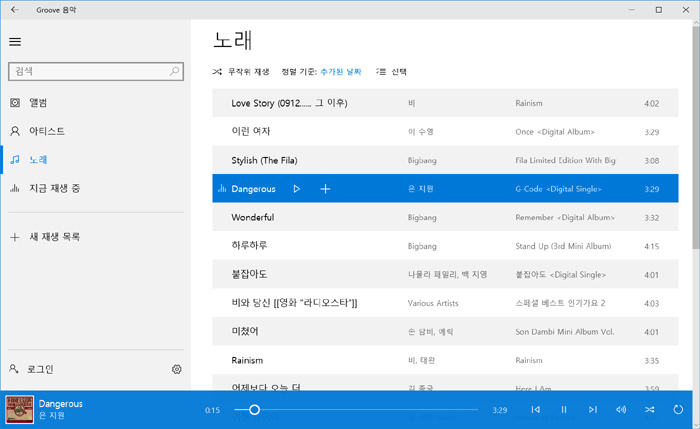Image resolution: width=700 pixels, height=429 pixels.
Task: Select the 미쳤어 song
Action: 445,332
